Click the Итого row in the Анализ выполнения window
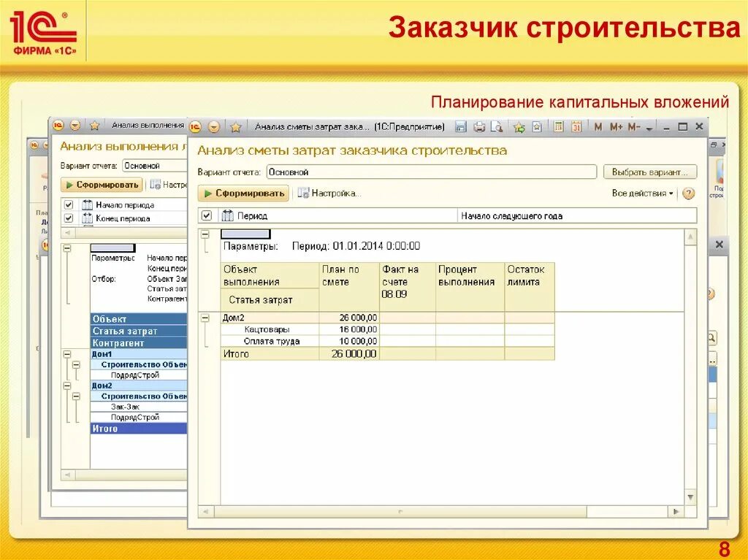 point(139,429)
